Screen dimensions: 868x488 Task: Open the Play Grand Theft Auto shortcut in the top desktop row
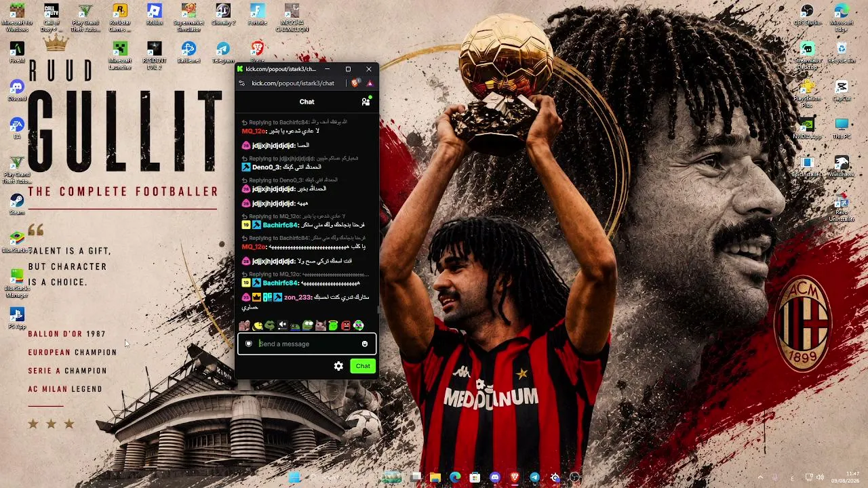[x=85, y=17]
